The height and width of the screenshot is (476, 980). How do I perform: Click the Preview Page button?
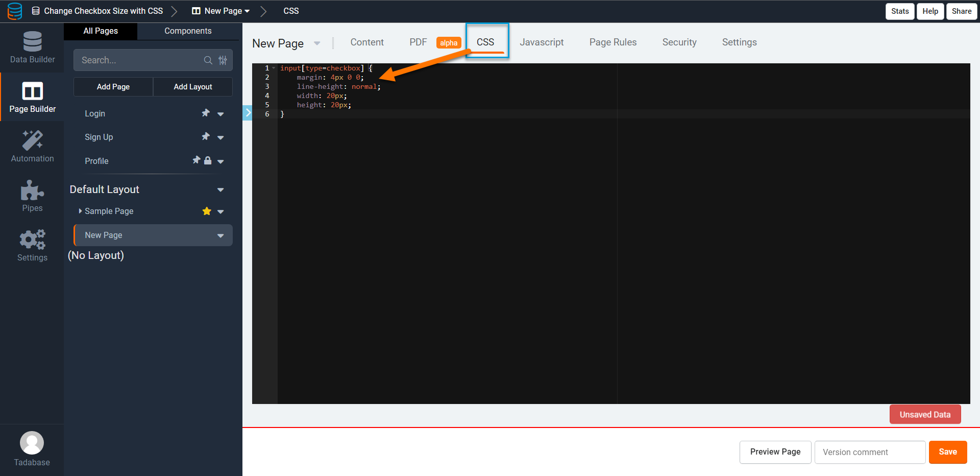(x=775, y=452)
